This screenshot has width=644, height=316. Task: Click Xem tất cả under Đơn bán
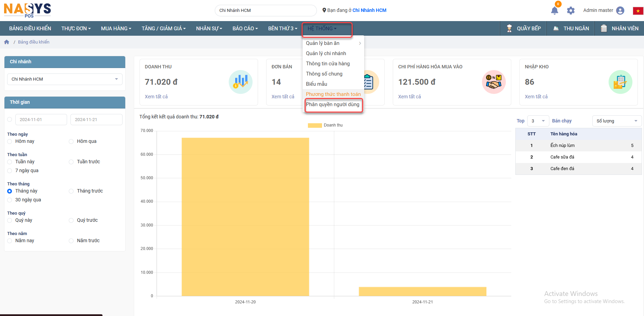point(283,97)
